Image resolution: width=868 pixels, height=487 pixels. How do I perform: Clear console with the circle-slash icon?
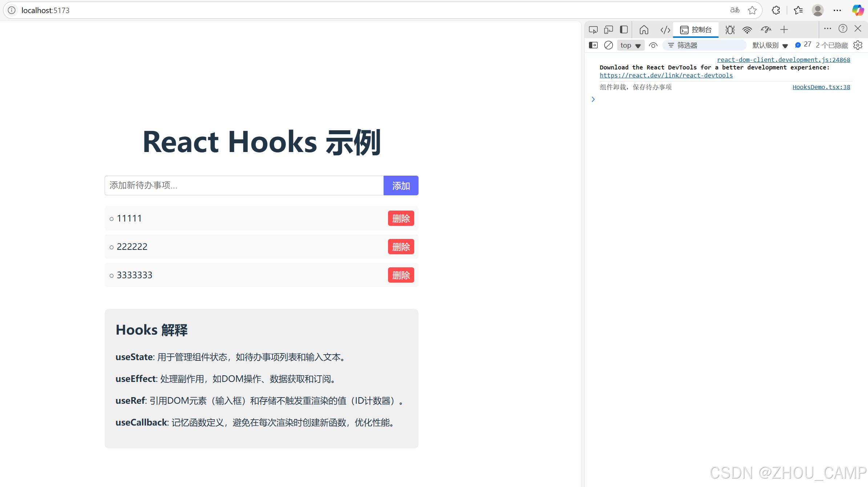(x=608, y=45)
